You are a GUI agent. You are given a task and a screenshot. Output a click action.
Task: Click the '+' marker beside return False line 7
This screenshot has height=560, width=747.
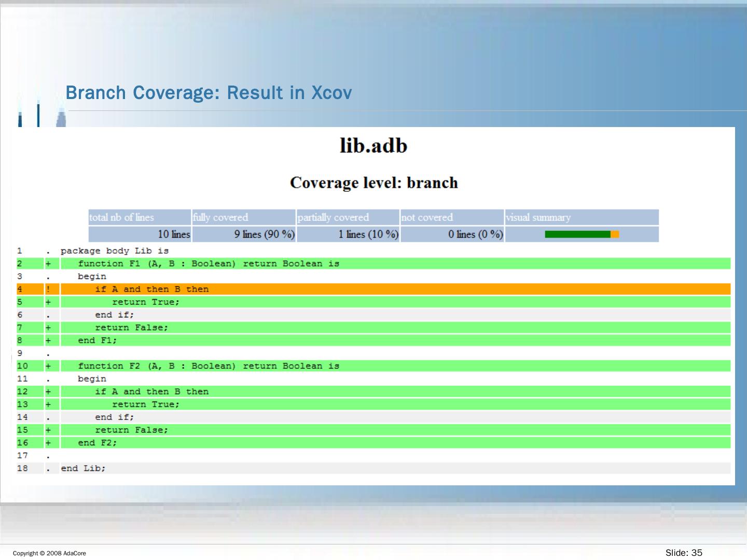click(48, 328)
